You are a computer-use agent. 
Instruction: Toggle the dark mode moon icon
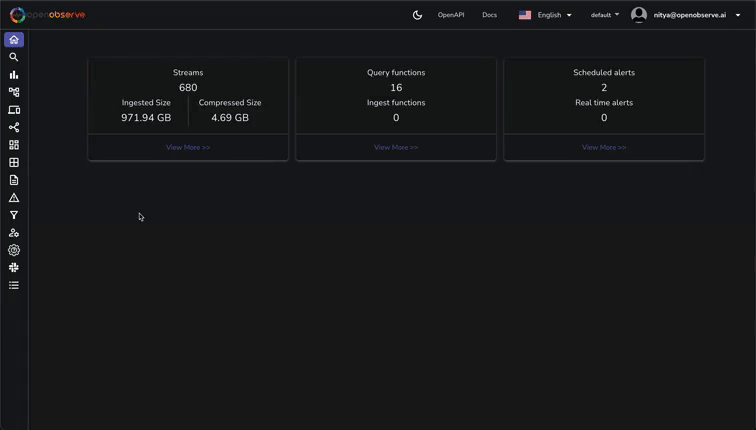point(417,15)
